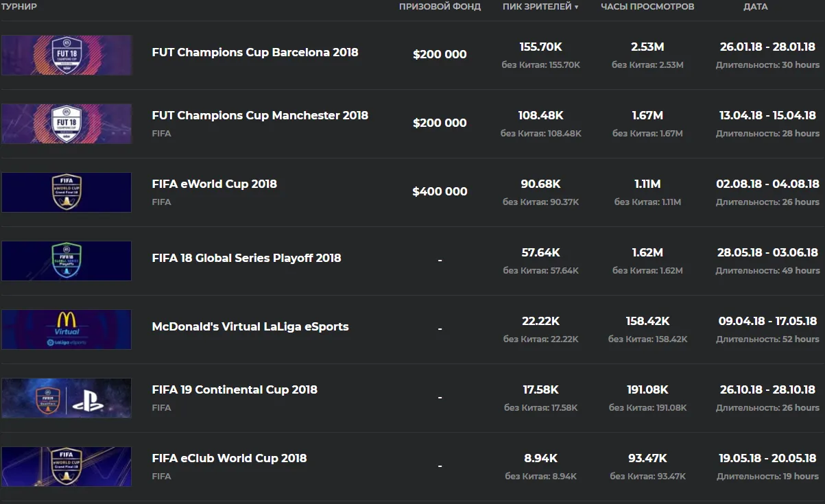825x504 pixels.
Task: Open the FIFA eWorld Cup 2018 title
Action: 214,184
